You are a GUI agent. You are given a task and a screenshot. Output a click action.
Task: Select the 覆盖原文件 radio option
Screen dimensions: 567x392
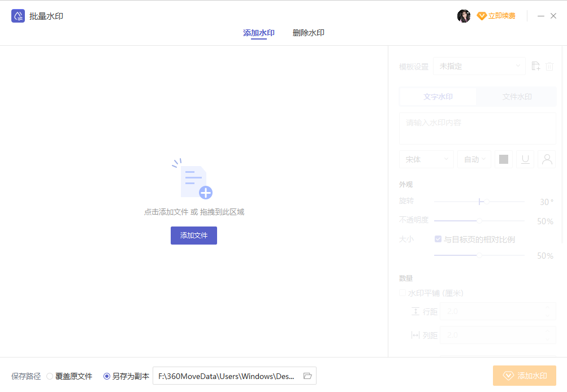click(50, 376)
